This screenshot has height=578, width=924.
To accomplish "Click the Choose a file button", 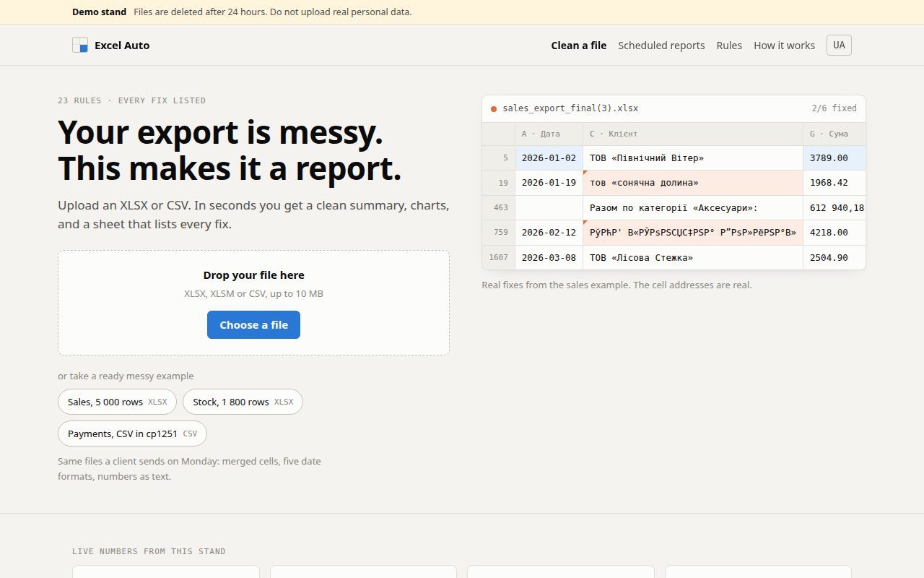I will (253, 325).
